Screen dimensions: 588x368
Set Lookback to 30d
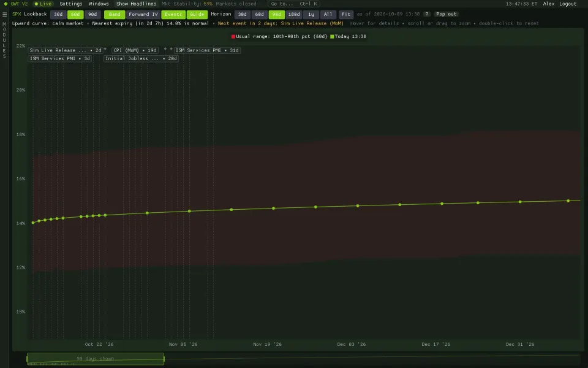[58, 14]
